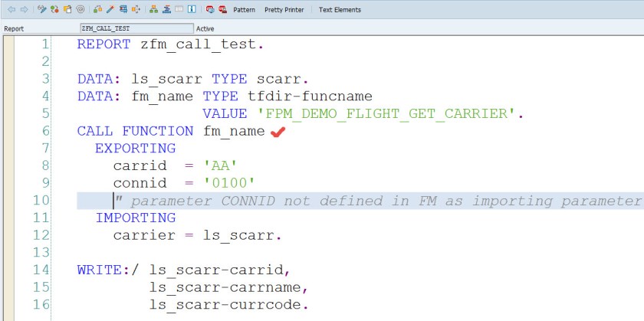Display the object list hierarchy icon

[153, 9]
